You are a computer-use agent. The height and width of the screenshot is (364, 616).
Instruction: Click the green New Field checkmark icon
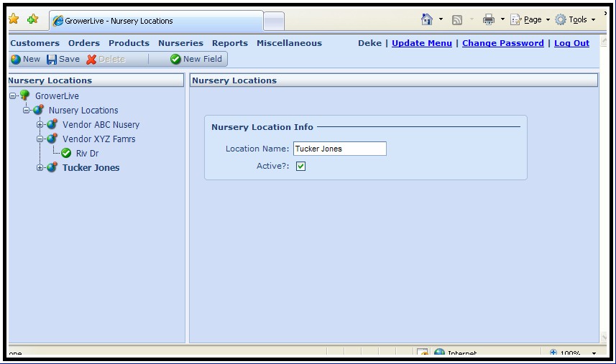tap(175, 60)
